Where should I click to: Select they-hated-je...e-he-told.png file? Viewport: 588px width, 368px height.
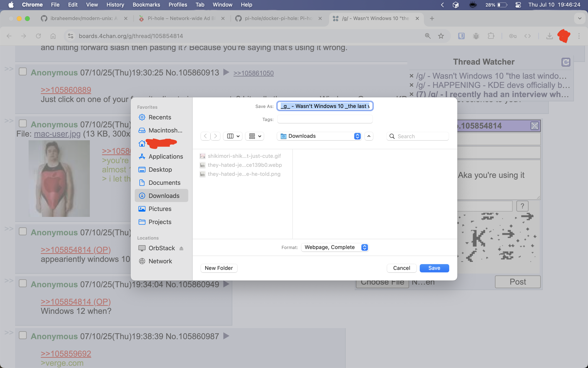[240, 174]
